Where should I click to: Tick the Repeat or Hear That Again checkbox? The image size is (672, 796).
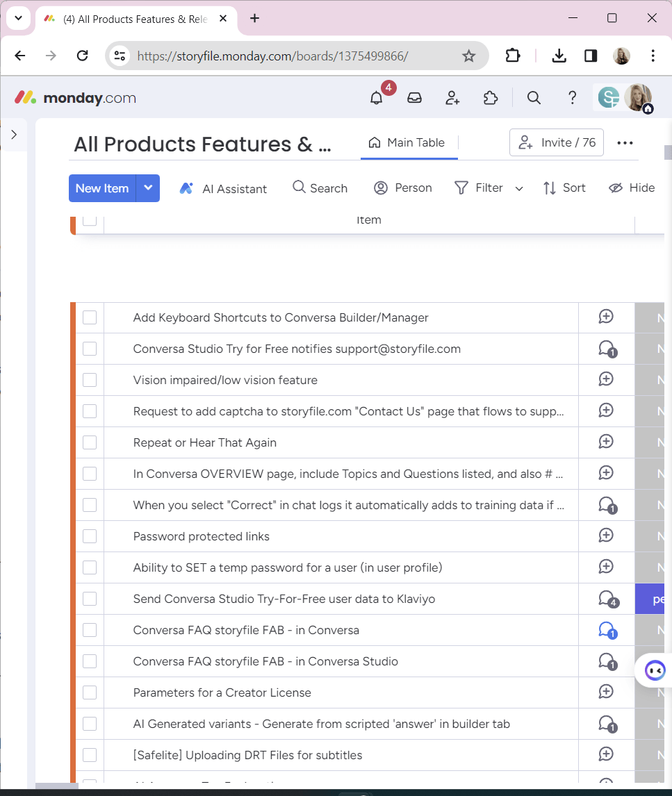point(90,442)
